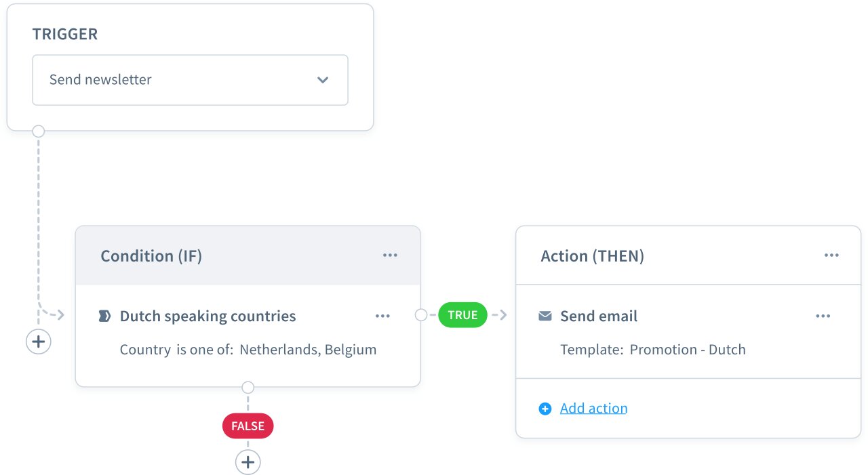Add a step with plus below FALSE

[248, 462]
